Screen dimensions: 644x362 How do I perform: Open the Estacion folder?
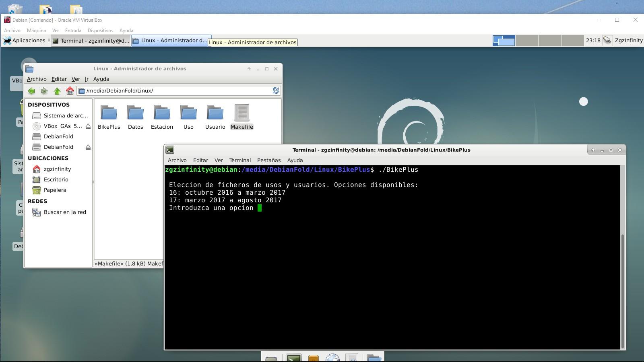click(x=162, y=117)
